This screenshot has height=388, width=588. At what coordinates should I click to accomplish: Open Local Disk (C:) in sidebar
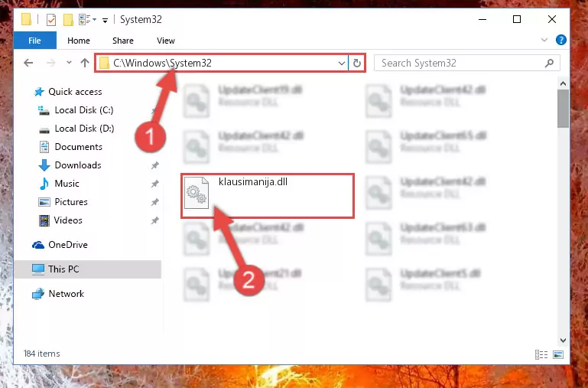[x=84, y=110]
